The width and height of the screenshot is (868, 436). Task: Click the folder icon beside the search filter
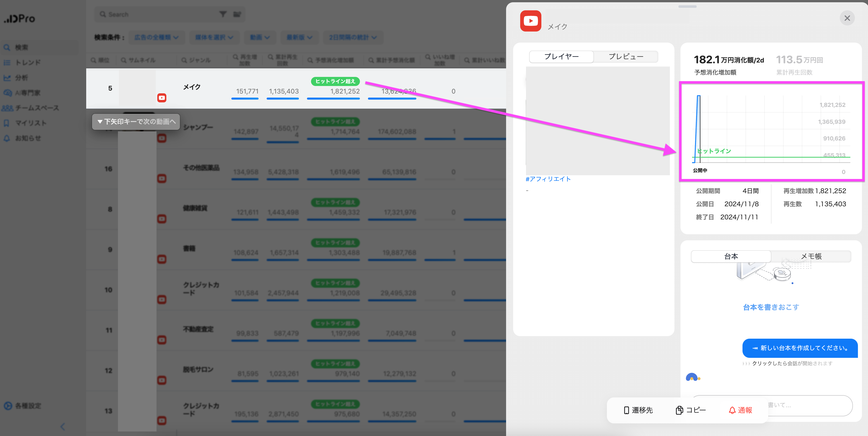(x=237, y=14)
